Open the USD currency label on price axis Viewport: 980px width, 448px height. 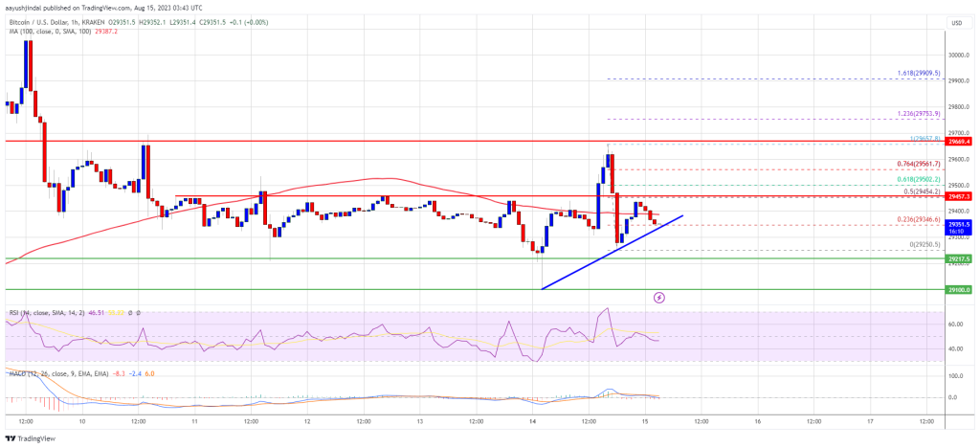956,23
